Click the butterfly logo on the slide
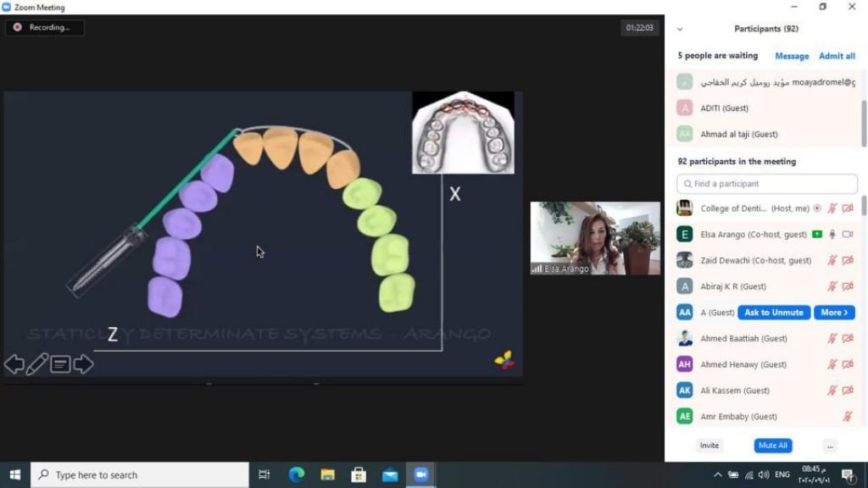The image size is (868, 488). click(504, 360)
